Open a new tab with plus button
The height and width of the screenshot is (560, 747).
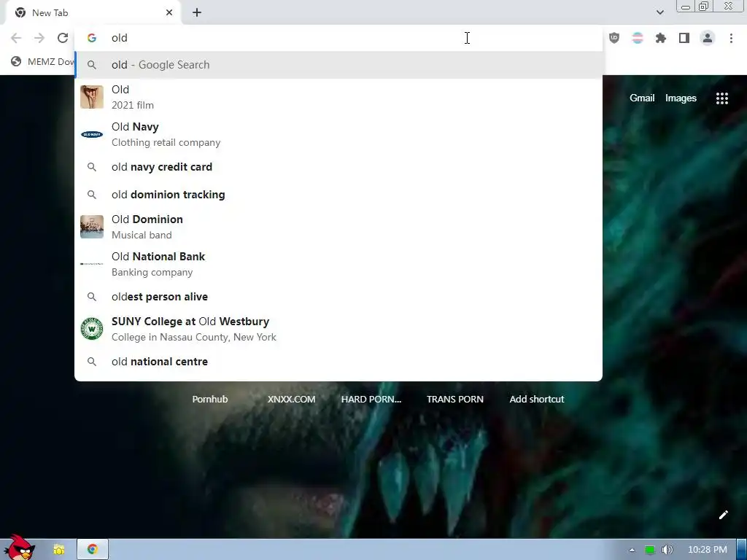click(197, 12)
